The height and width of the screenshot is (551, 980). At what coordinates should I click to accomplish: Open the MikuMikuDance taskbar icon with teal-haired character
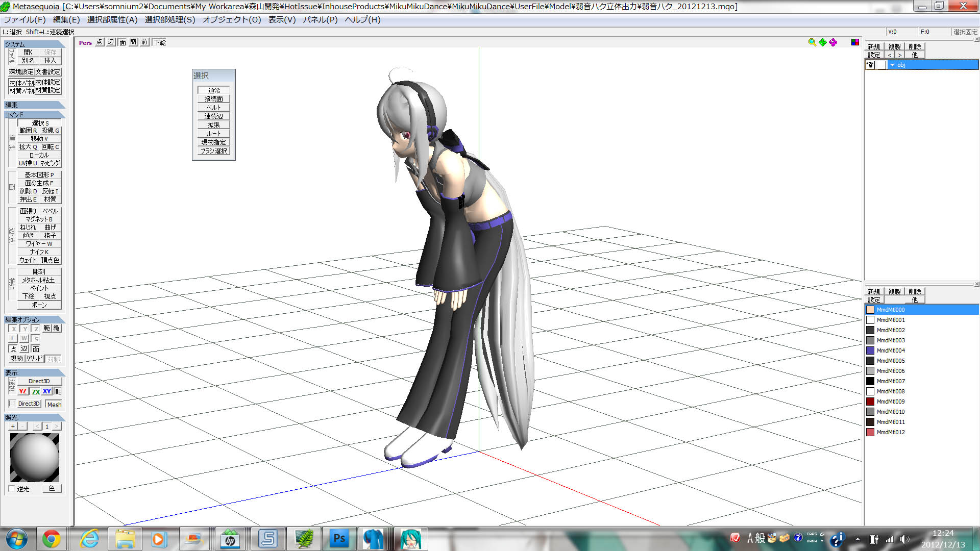[x=410, y=539]
